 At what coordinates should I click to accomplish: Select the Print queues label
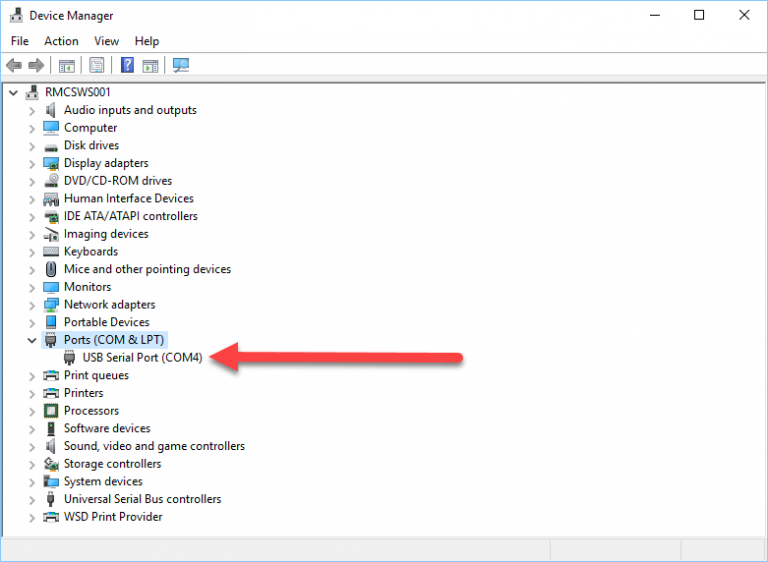(96, 375)
